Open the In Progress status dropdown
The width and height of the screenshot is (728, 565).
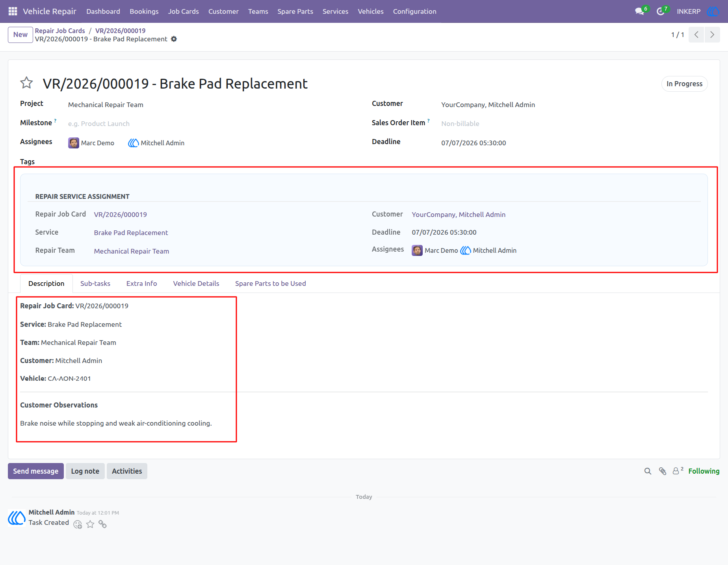pos(685,84)
